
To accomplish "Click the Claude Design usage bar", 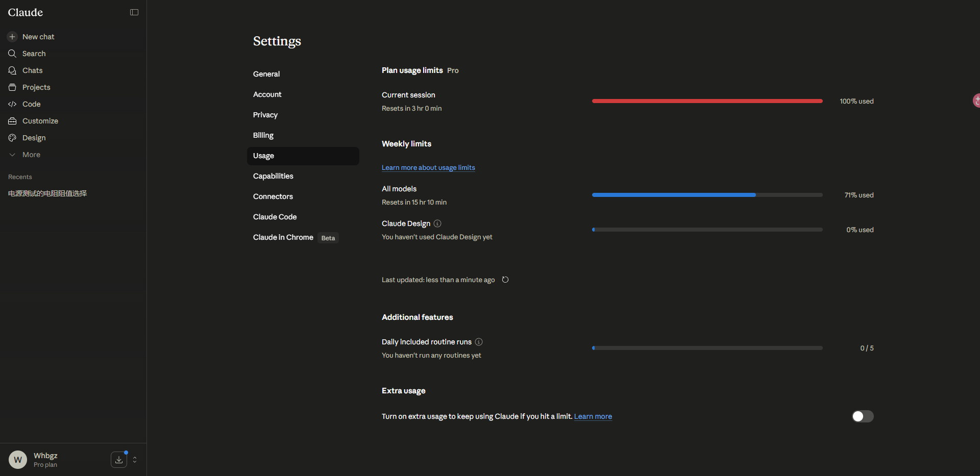I will [x=707, y=230].
